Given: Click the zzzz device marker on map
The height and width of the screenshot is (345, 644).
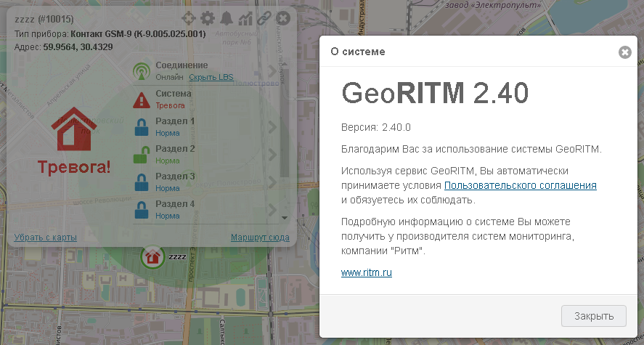Looking at the screenshot, I should tap(152, 256).
